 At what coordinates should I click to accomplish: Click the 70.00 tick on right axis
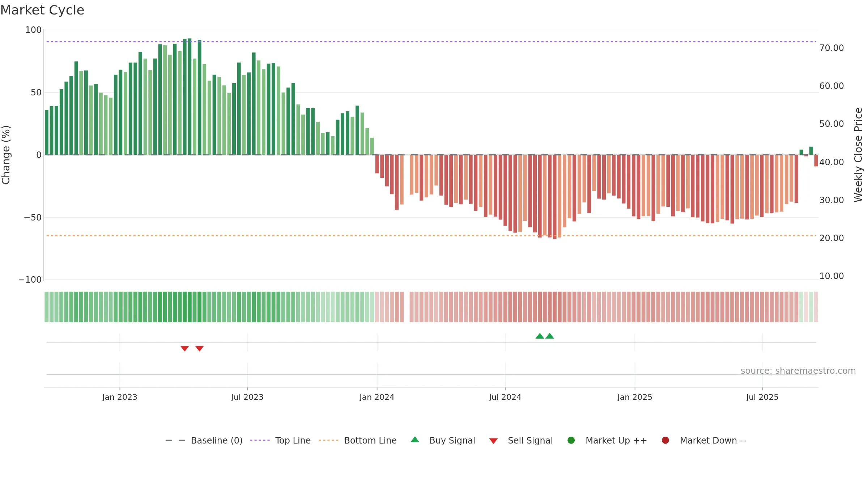point(832,48)
